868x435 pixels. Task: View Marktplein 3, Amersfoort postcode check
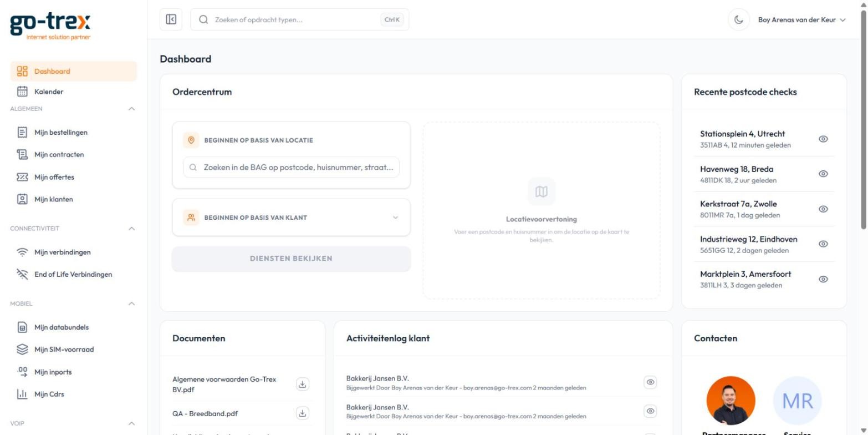point(823,279)
